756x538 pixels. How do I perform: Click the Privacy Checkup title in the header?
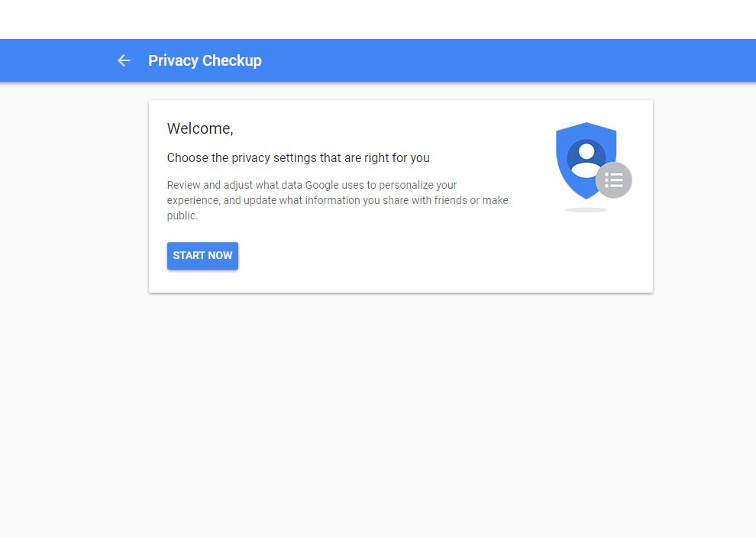[x=205, y=60]
